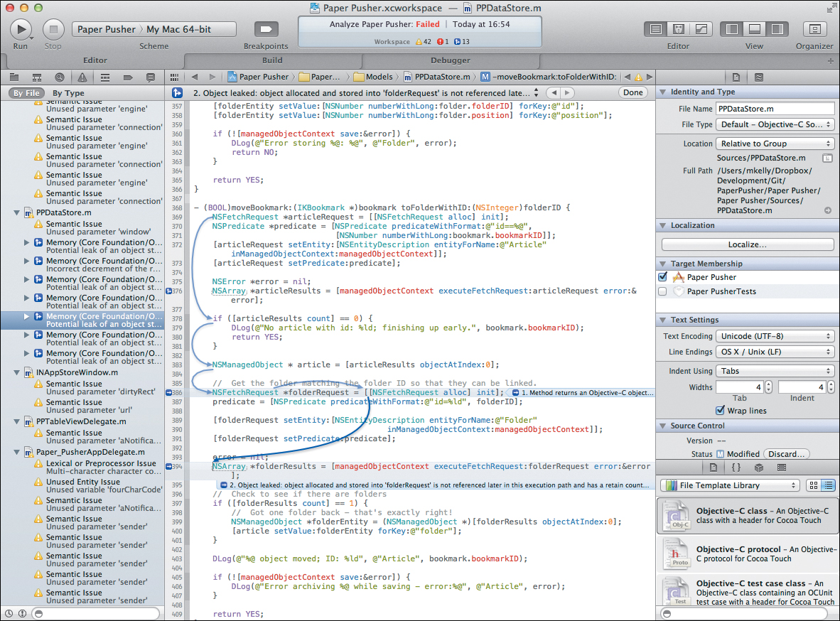Show the Code Snippet library braces icon
This screenshot has width=840, height=621.
[736, 468]
